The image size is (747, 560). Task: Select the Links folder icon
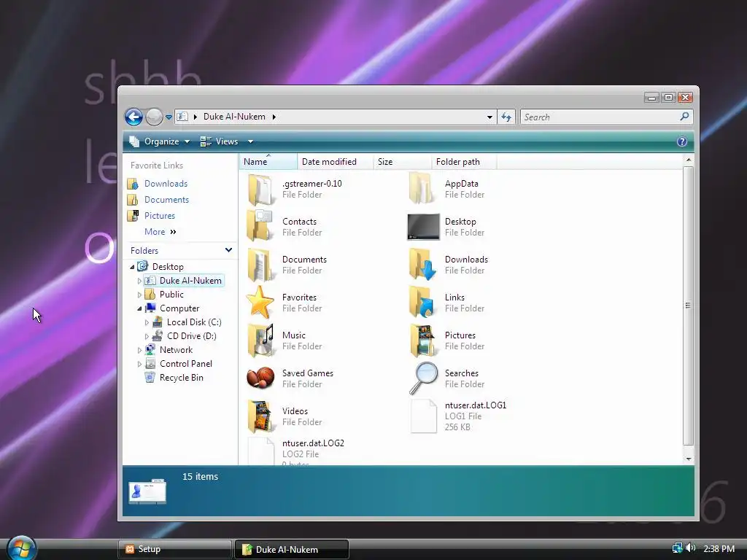[x=422, y=302]
